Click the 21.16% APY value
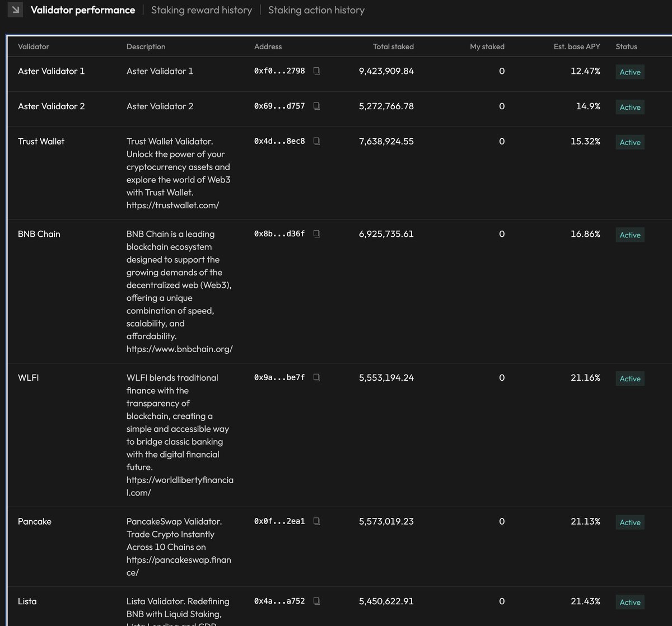 pos(585,377)
